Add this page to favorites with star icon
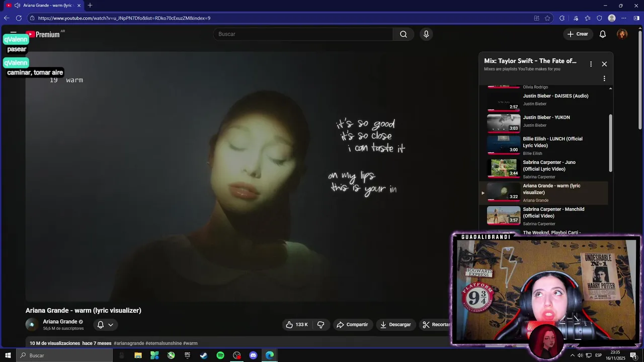 tap(548, 18)
